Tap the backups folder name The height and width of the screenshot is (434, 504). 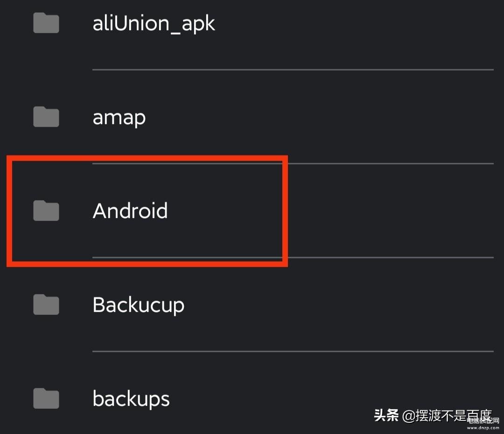131,399
